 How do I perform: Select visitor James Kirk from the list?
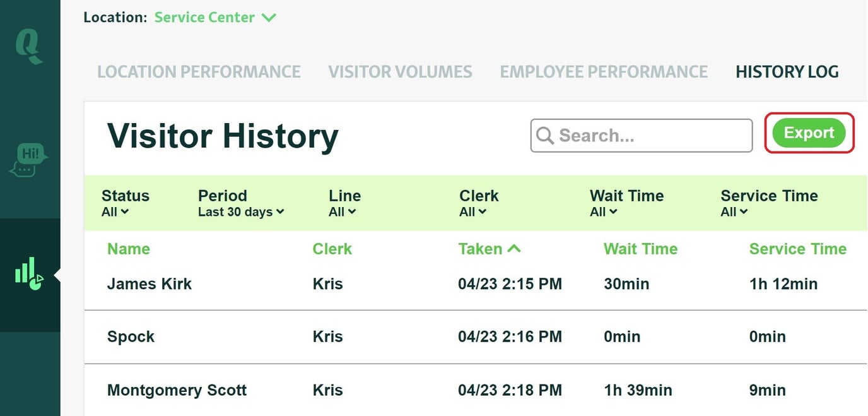pos(150,283)
